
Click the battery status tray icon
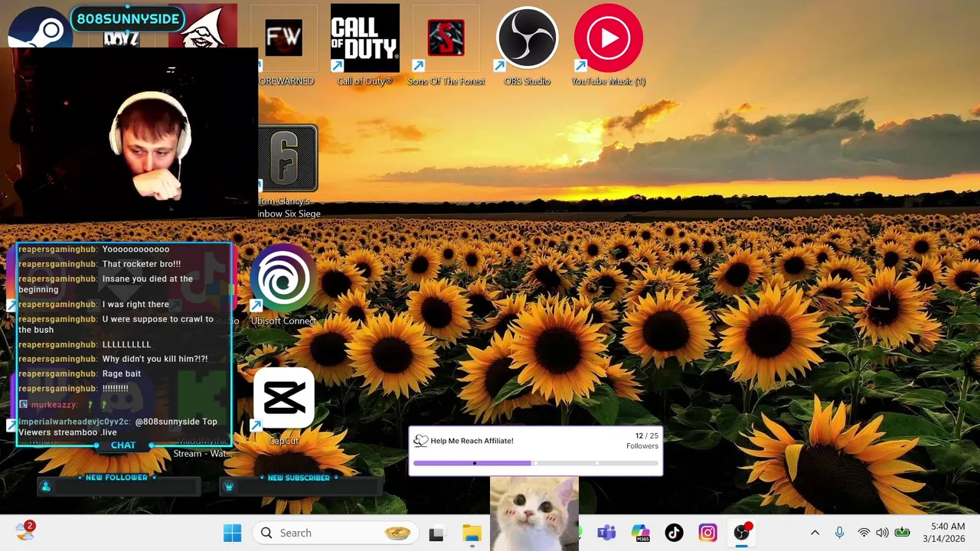(903, 533)
